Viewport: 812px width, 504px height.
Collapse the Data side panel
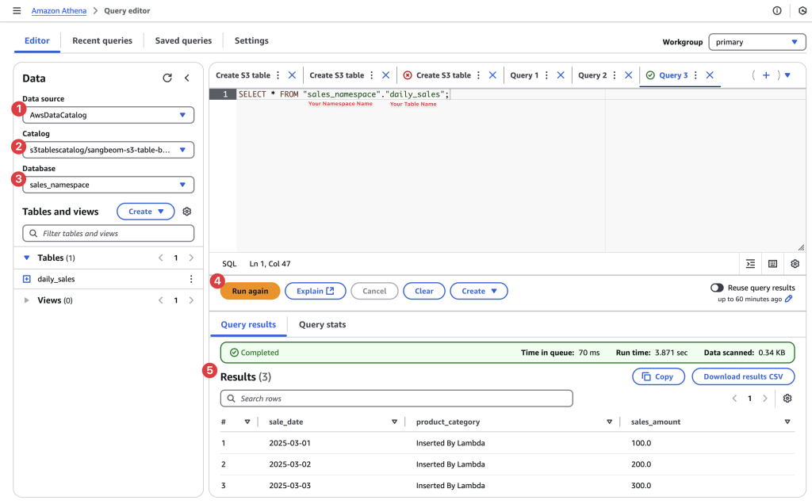coord(187,78)
